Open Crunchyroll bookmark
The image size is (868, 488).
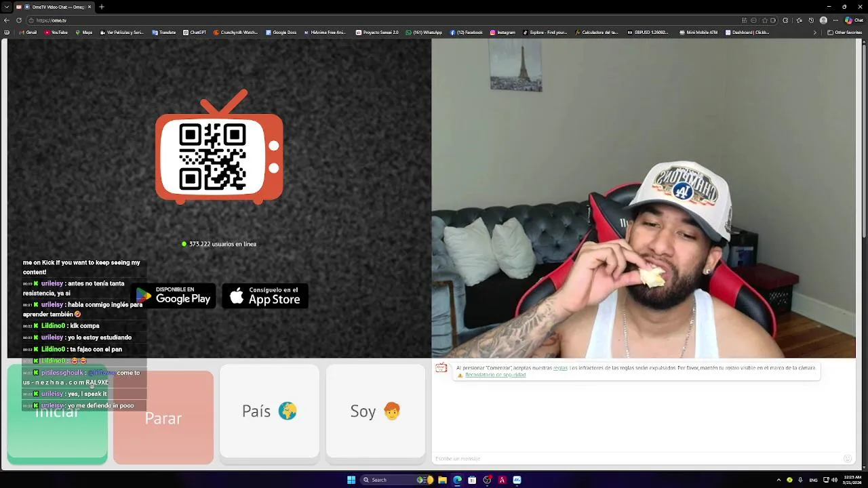pos(236,32)
